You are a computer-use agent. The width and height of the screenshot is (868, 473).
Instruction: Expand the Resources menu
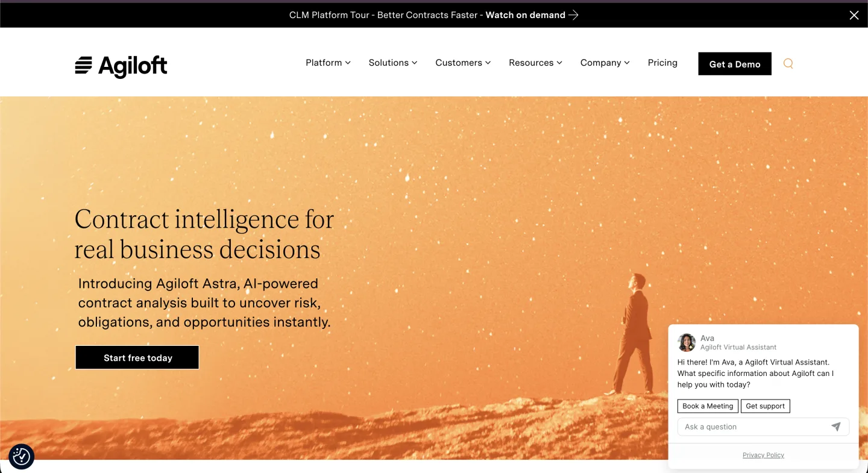tap(535, 63)
